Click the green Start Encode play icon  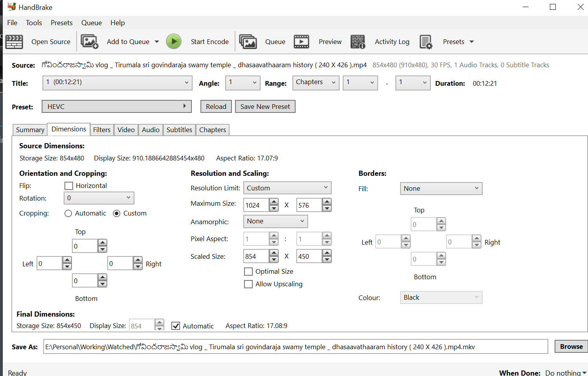click(174, 41)
